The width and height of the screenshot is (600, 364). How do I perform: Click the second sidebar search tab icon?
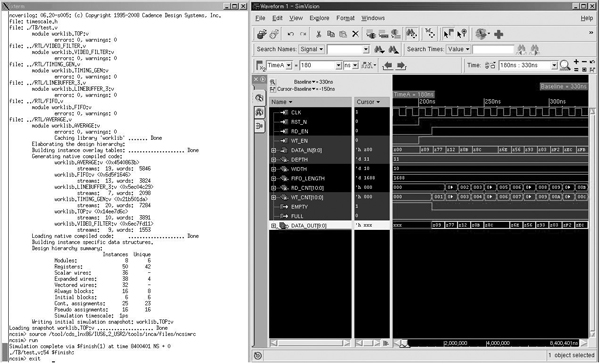coord(259,112)
